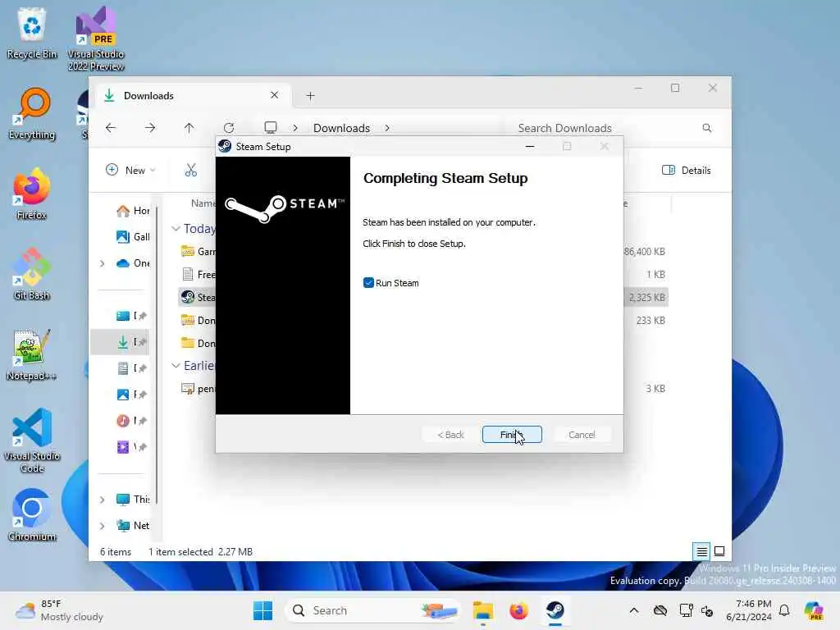Screen dimensions: 840x630
Task: Switch to large thumbnails view in status bar
Action: click(719, 551)
